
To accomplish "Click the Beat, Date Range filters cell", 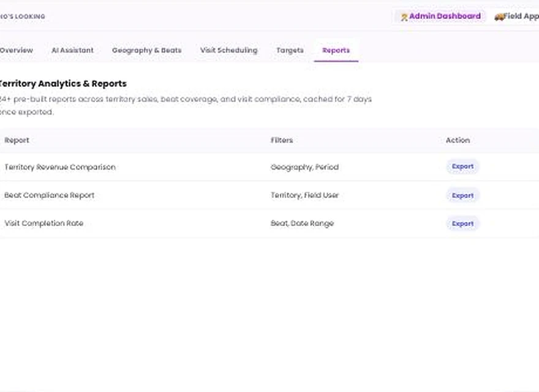I will (302, 224).
